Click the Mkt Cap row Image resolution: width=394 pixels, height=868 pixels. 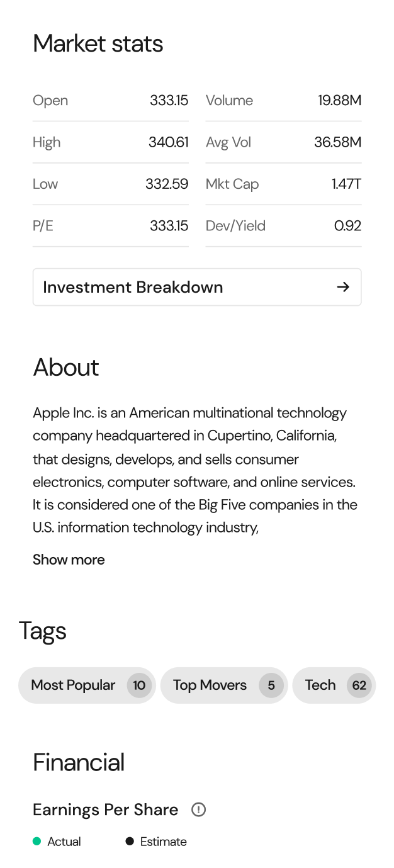point(283,184)
